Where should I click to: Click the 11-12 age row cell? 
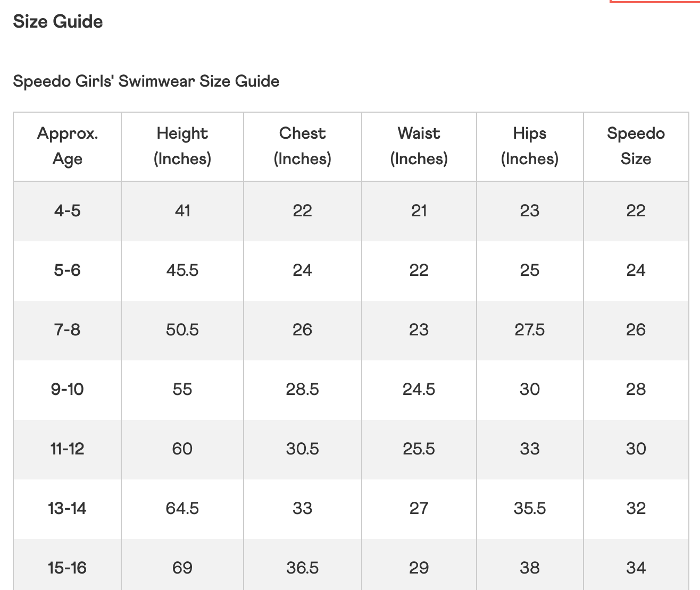click(x=68, y=449)
